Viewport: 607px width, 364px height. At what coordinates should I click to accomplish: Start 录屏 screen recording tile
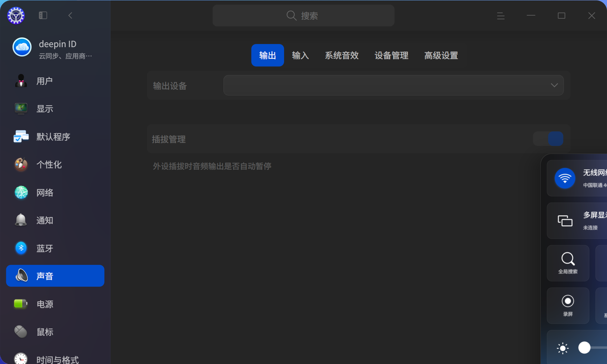(x=568, y=305)
